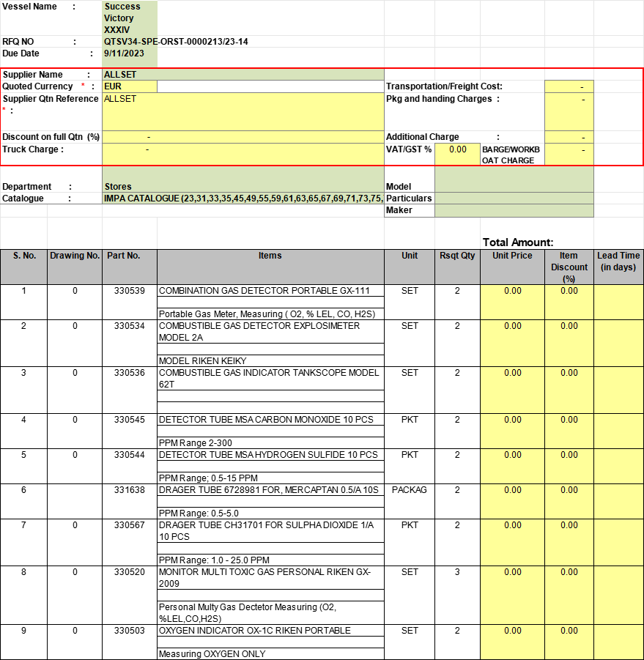Click the Transportation/Freight Cost value cell

point(569,86)
